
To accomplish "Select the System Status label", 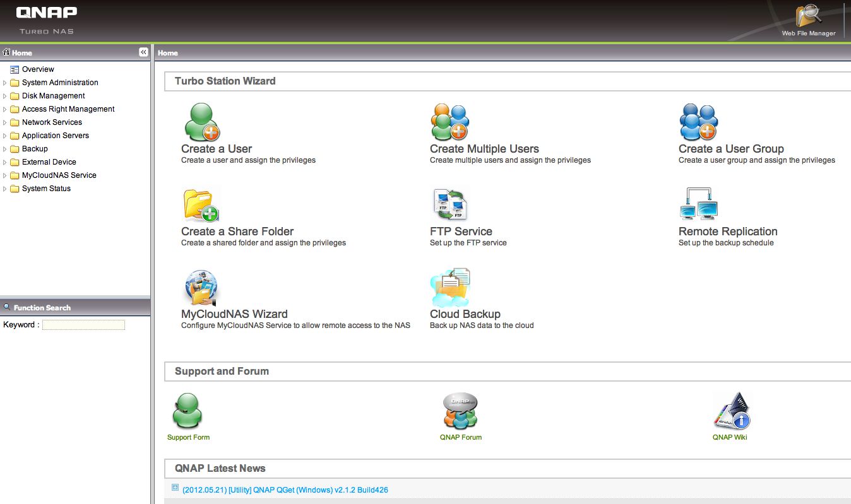I will pos(46,189).
